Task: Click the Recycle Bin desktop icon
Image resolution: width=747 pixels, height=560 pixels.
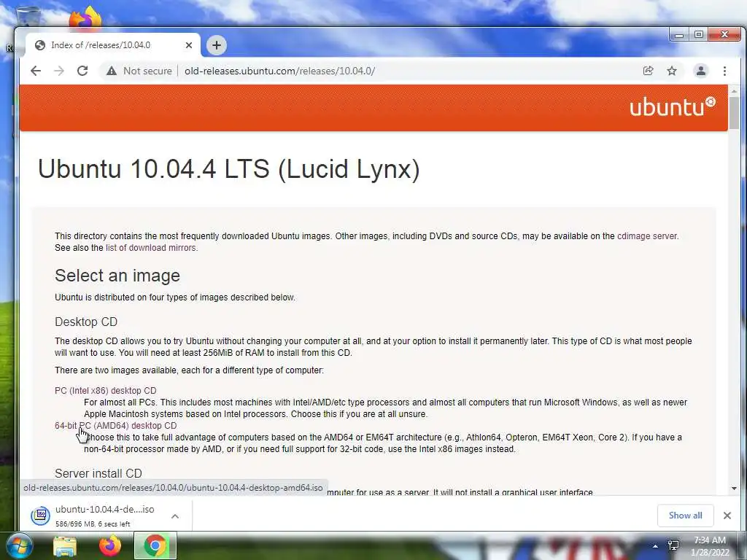Action: [28, 16]
